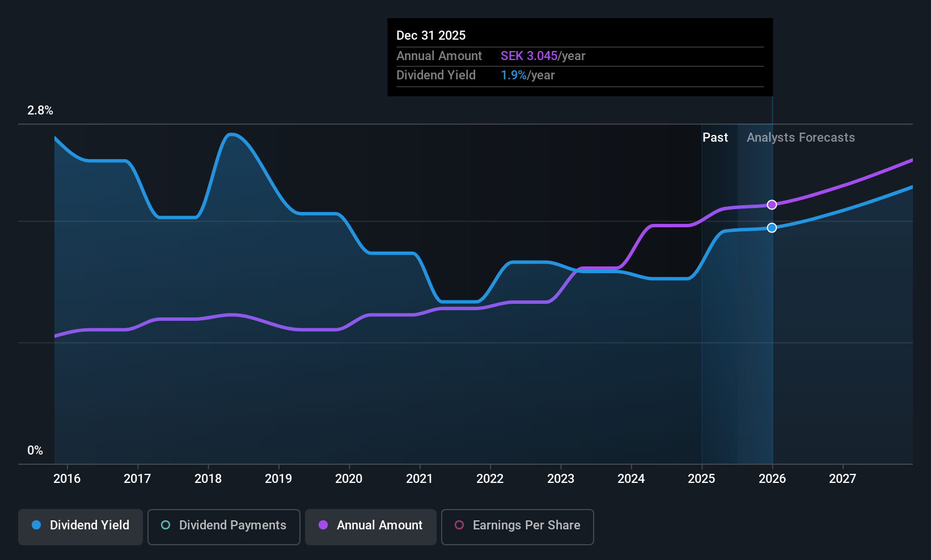Image resolution: width=931 pixels, height=560 pixels.
Task: Click the Analysts Forecasts label
Action: point(801,137)
